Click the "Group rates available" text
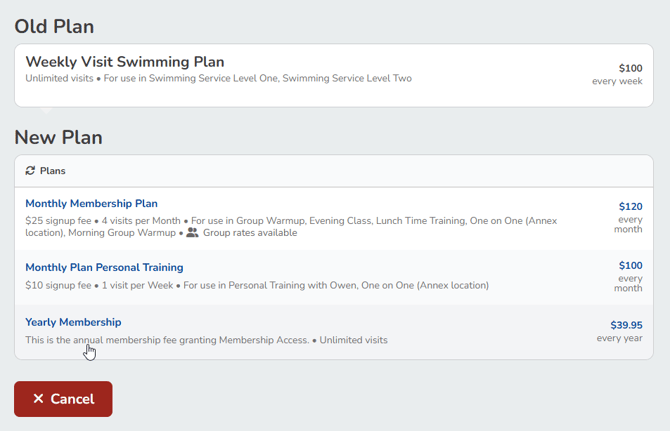The image size is (670, 431). [x=250, y=233]
